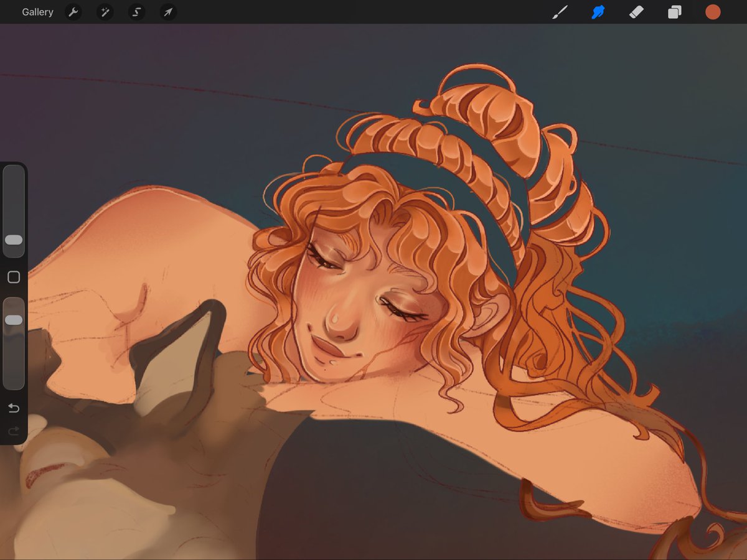Undo the last stroke

(14, 408)
